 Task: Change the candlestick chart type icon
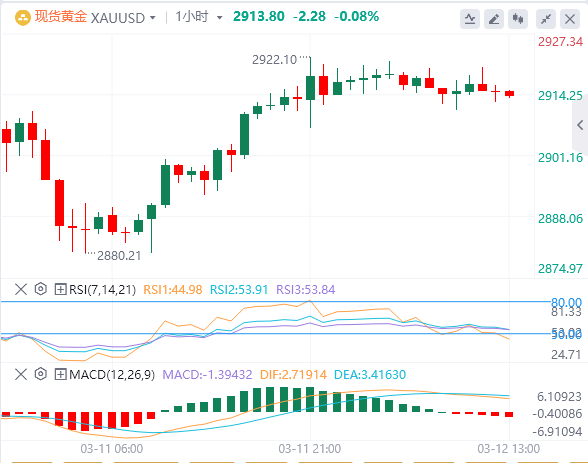(518, 19)
